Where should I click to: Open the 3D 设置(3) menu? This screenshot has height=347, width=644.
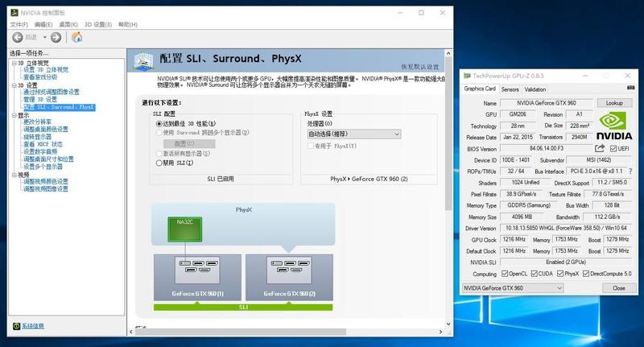click(x=98, y=25)
